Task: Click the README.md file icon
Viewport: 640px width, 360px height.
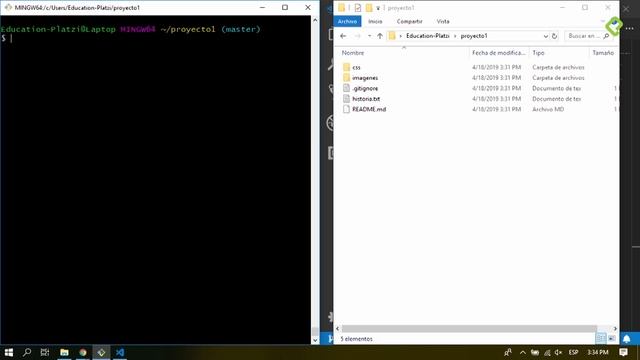Action: 347,109
